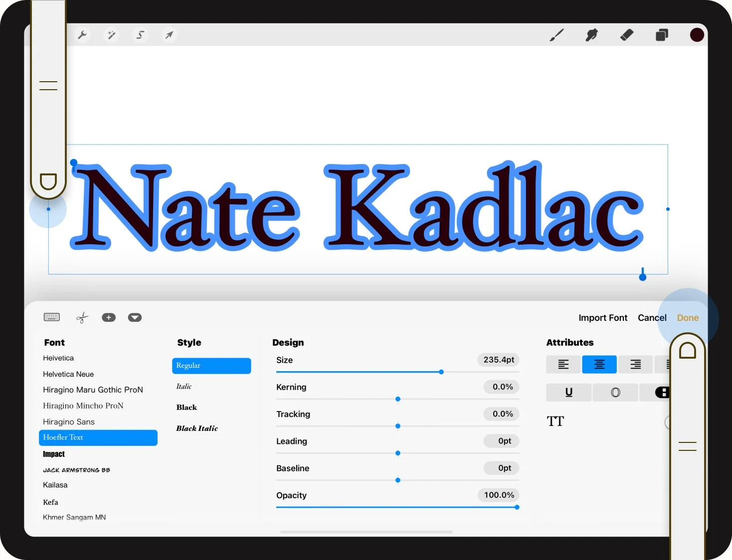Enable outline text attribute
Screen dimensions: 732x560
[615, 392]
